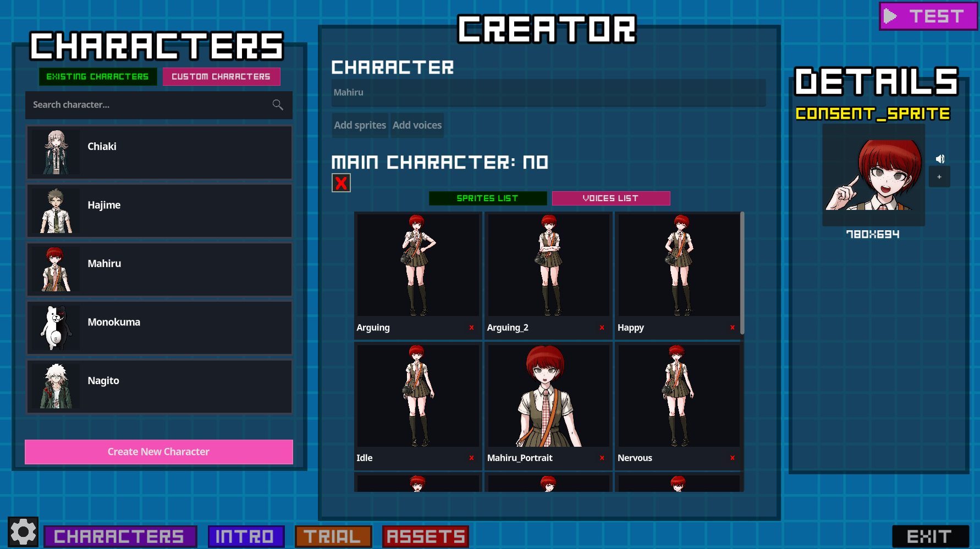The height and width of the screenshot is (549, 980).
Task: Click the search magnifier icon
Action: pos(278,105)
